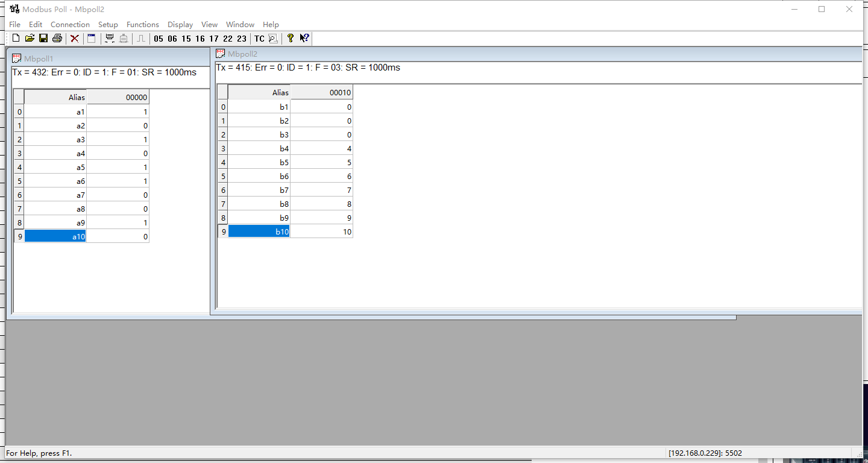Select the b6 alias cell
Screen dimensions: 868x463
259,176
